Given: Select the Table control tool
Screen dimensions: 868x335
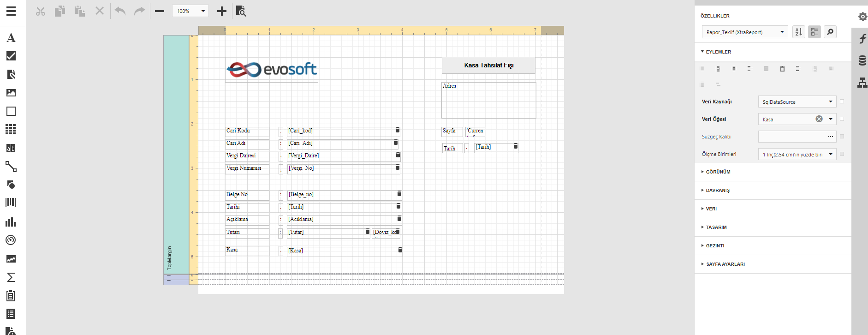Looking at the screenshot, I should click(11, 129).
